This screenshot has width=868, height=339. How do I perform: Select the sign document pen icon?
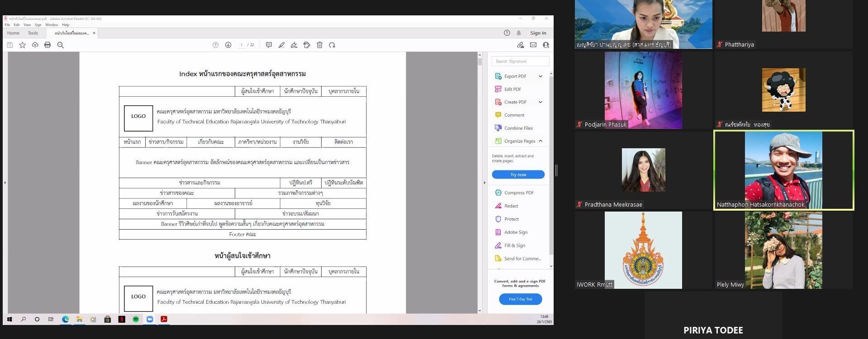294,45
